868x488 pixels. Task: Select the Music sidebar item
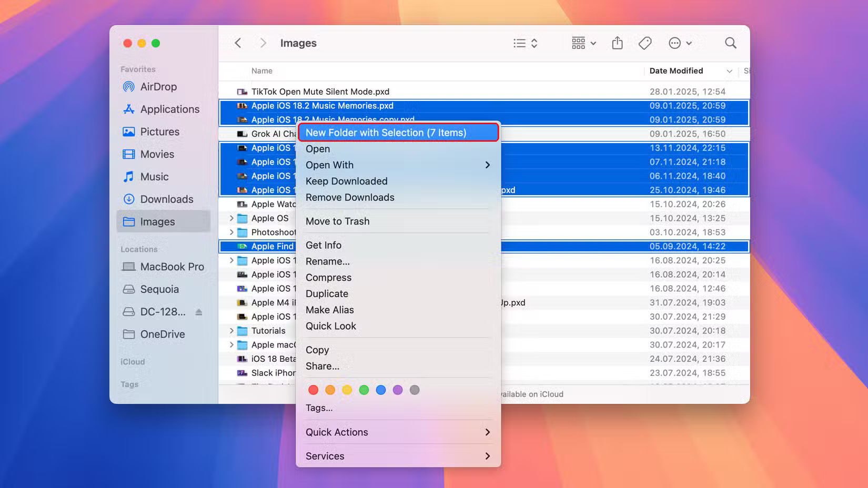[154, 177]
